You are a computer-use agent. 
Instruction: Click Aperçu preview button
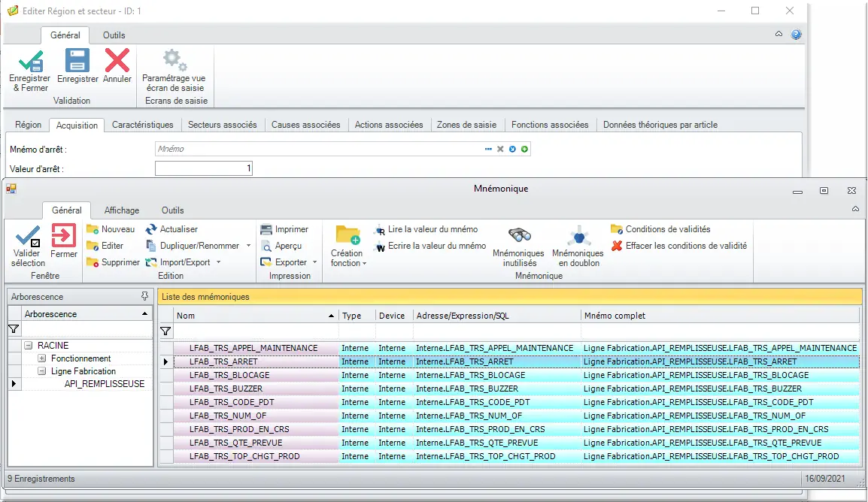(281, 246)
